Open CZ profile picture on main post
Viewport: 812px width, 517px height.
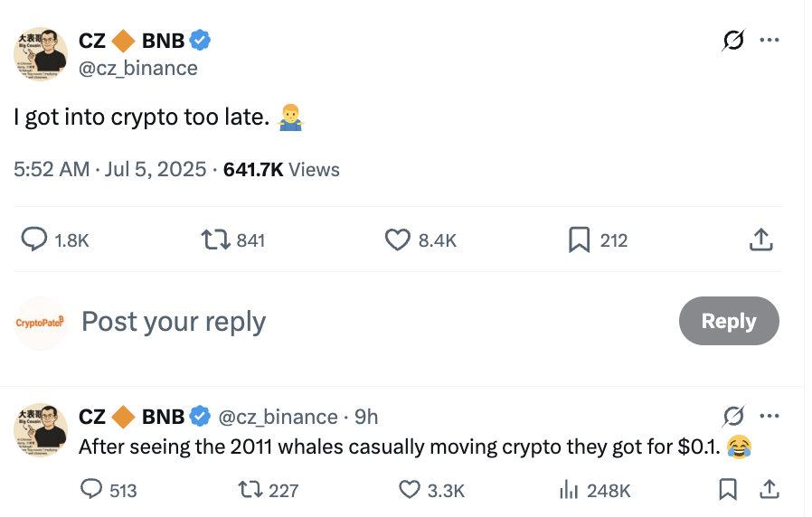tap(41, 54)
